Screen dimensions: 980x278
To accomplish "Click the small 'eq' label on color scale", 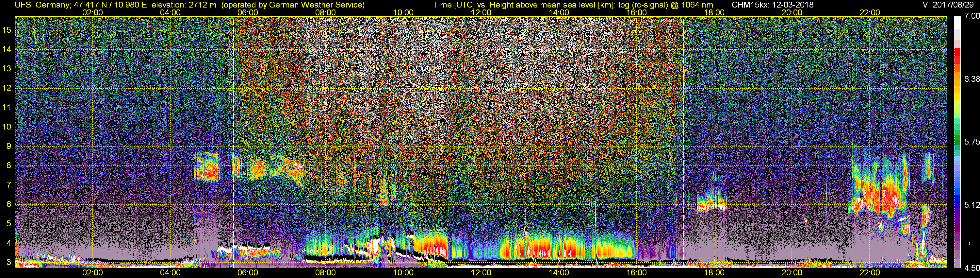I will click(x=968, y=243).
